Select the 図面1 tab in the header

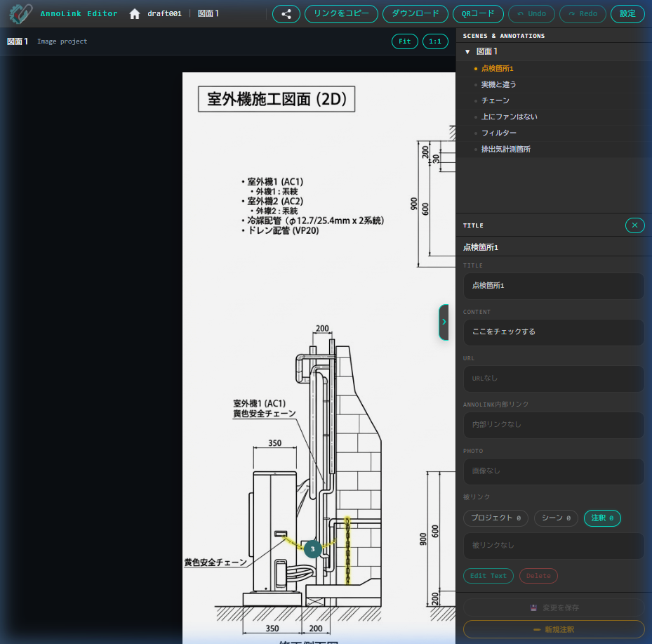[208, 13]
